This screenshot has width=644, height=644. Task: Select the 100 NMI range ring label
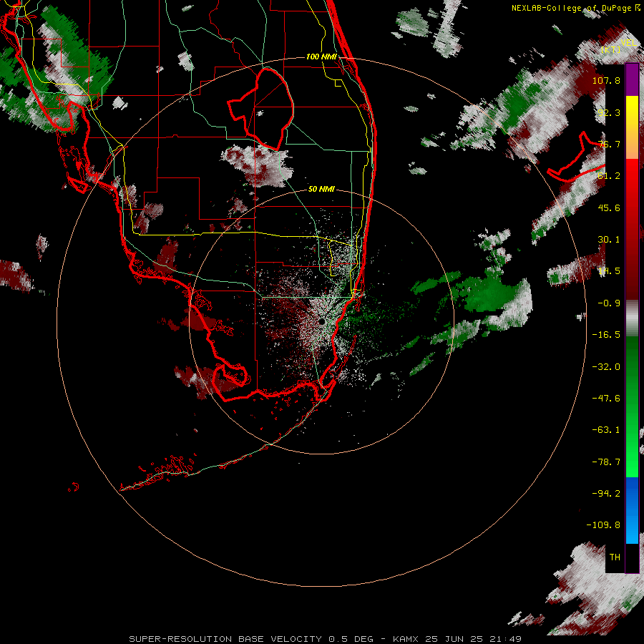[x=321, y=57]
